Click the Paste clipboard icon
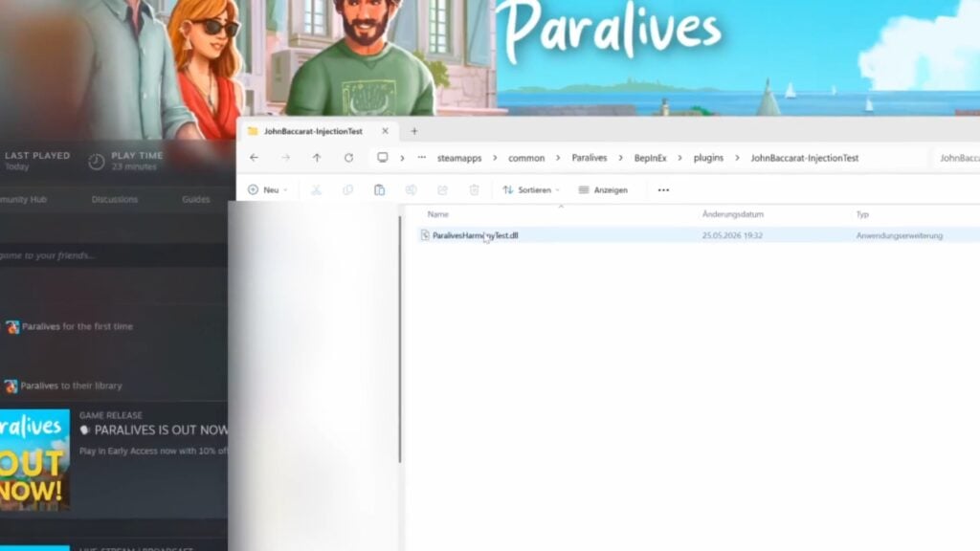The image size is (980, 551). pos(379,190)
